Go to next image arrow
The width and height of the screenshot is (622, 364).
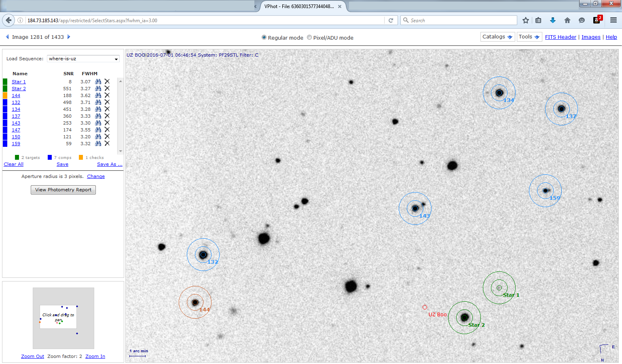[x=69, y=37]
